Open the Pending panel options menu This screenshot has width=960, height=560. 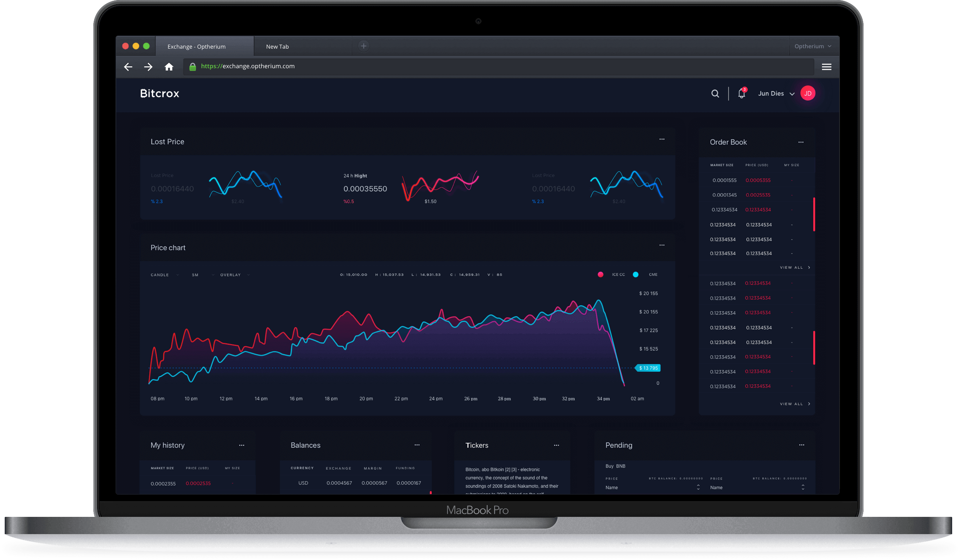(x=802, y=445)
